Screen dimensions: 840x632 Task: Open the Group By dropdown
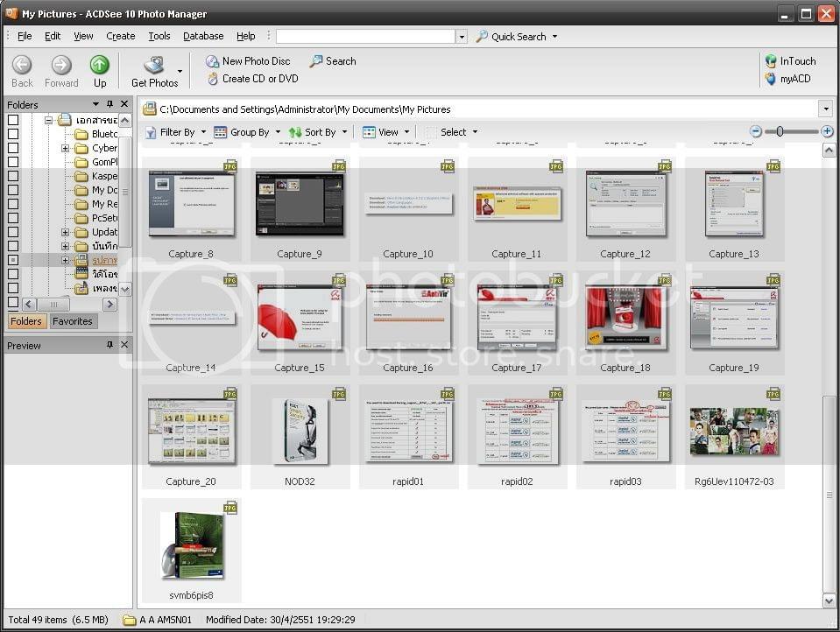point(278,132)
